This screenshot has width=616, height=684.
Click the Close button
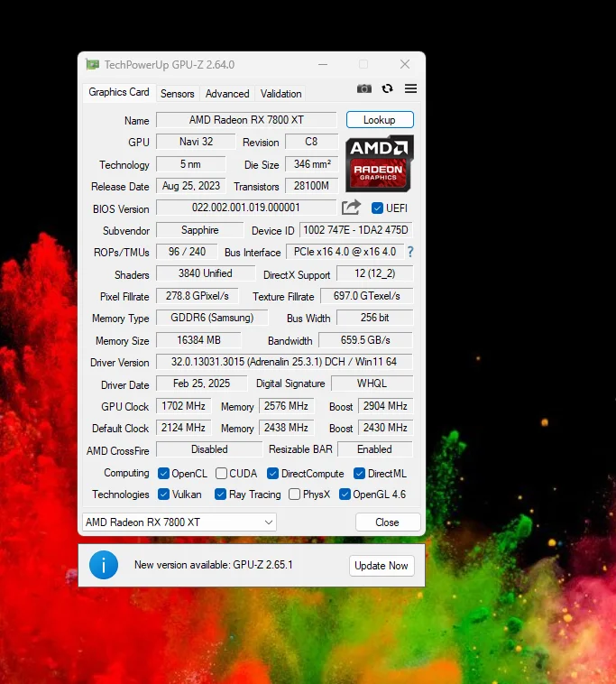[x=388, y=522]
